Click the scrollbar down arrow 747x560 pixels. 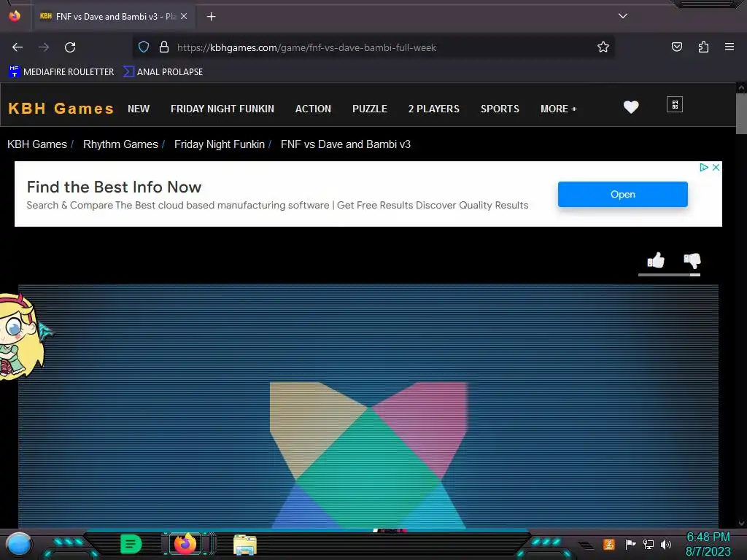click(741, 524)
